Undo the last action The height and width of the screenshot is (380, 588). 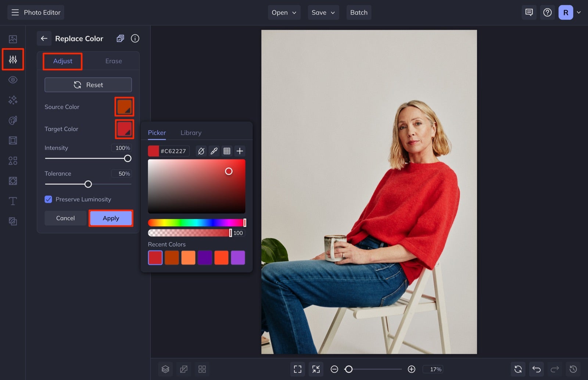(x=536, y=369)
